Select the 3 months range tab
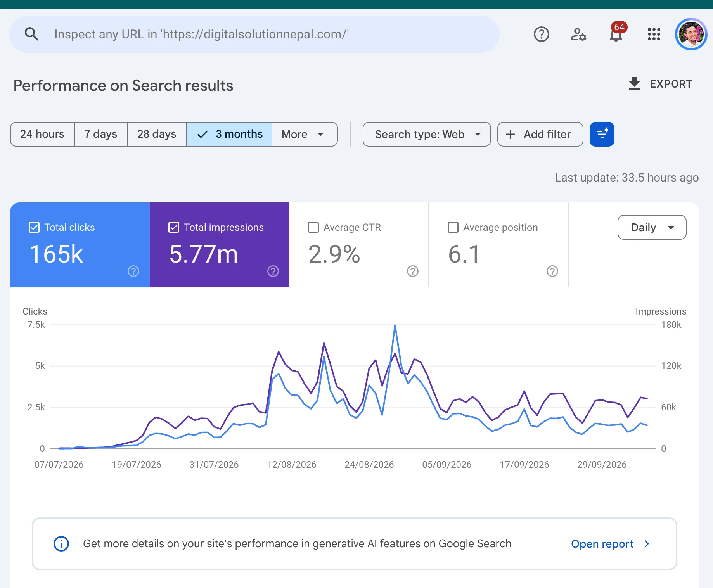713x588 pixels. [x=229, y=134]
